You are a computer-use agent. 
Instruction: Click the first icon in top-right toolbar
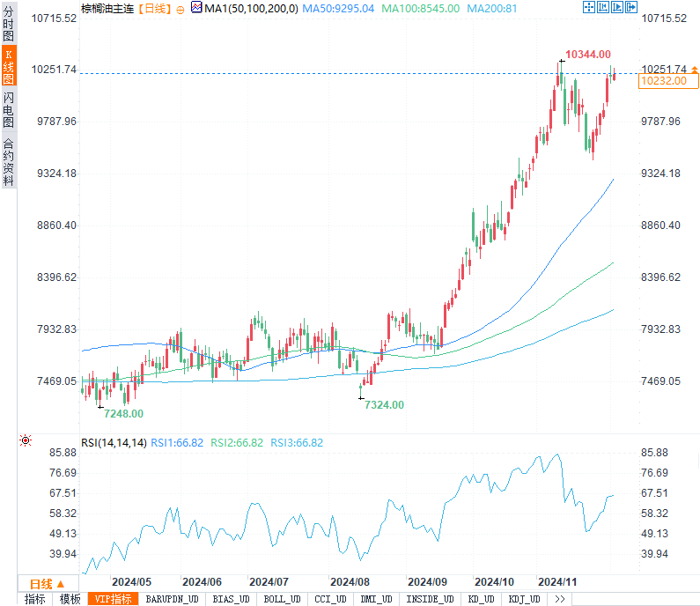click(588, 8)
